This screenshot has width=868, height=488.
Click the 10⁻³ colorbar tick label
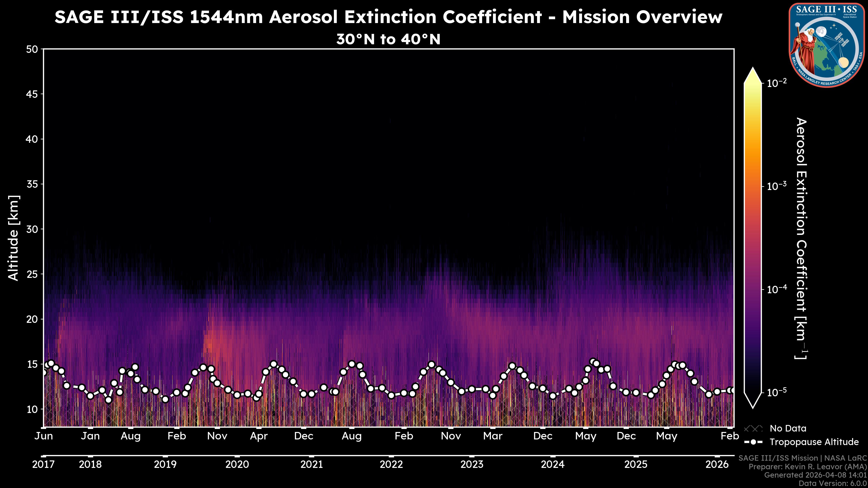(x=776, y=186)
